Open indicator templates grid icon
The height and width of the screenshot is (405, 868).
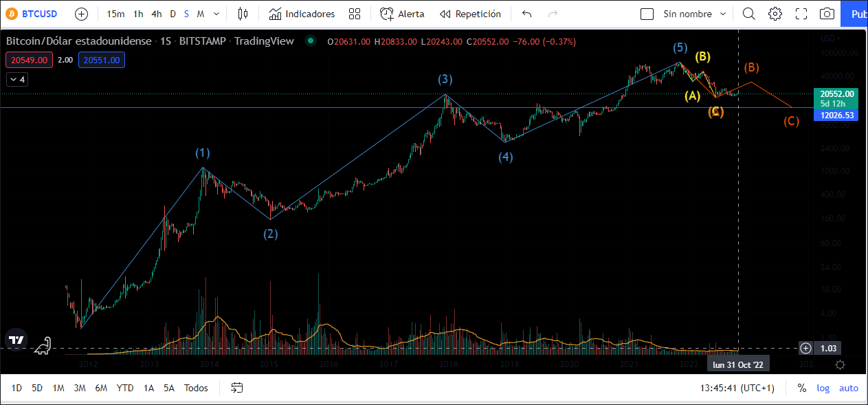coord(355,14)
